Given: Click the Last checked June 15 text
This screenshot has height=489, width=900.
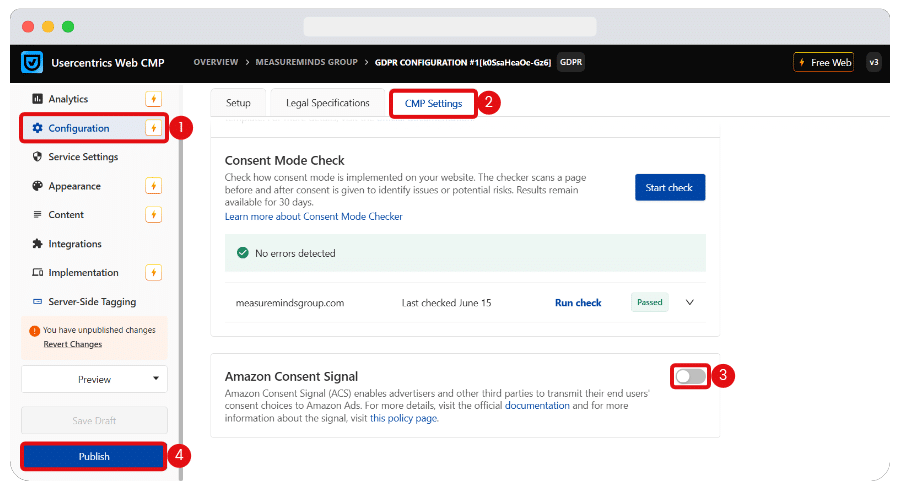Looking at the screenshot, I should click(447, 303).
